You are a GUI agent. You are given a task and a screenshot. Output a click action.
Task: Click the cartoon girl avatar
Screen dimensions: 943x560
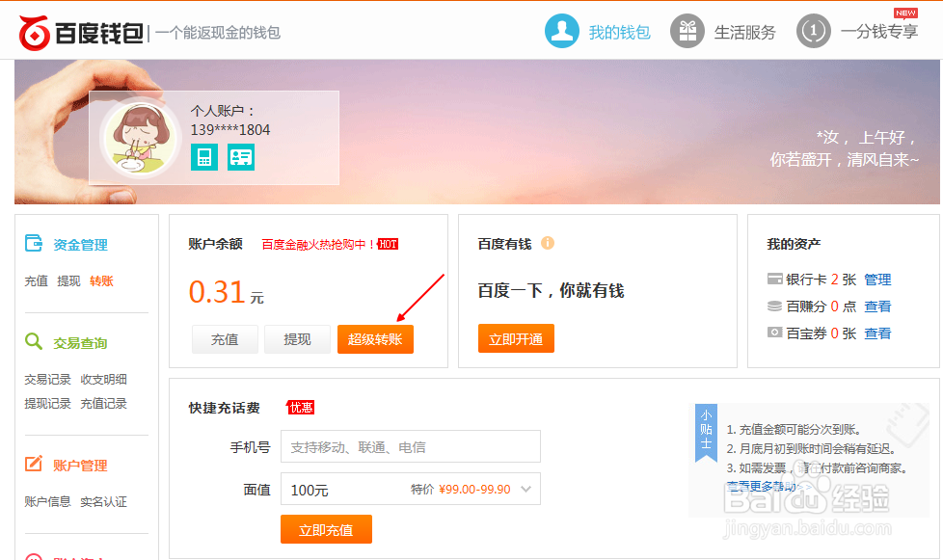140,138
